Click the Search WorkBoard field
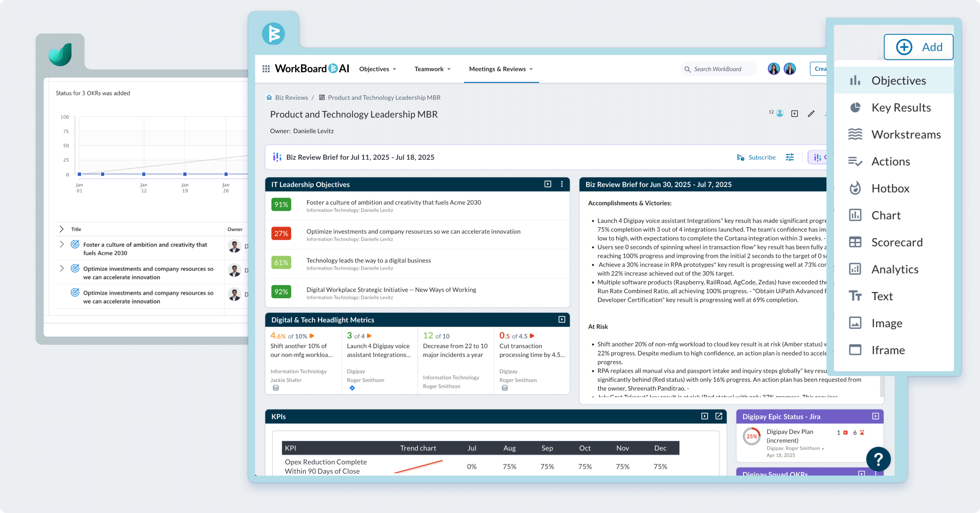Image resolution: width=980 pixels, height=513 pixels. pos(718,69)
